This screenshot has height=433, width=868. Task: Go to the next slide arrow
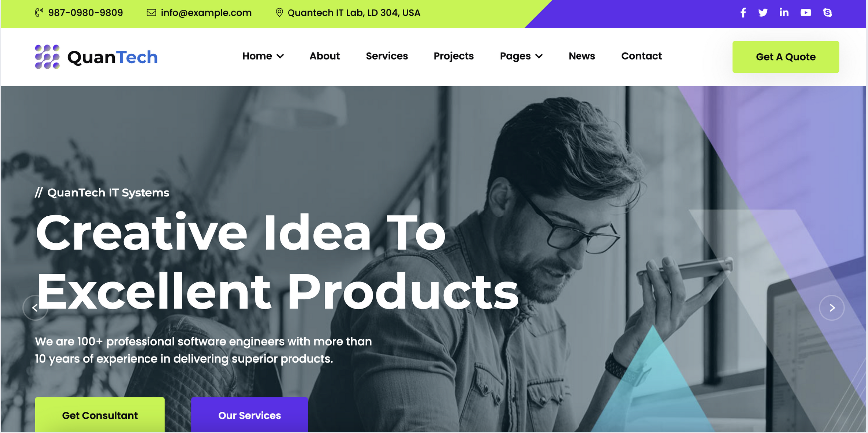[x=832, y=308]
